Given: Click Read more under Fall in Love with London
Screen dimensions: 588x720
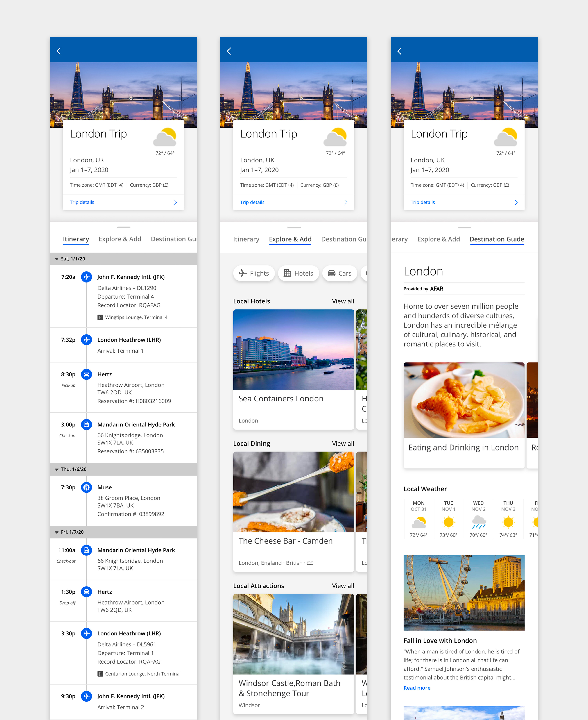Looking at the screenshot, I should click(x=417, y=687).
